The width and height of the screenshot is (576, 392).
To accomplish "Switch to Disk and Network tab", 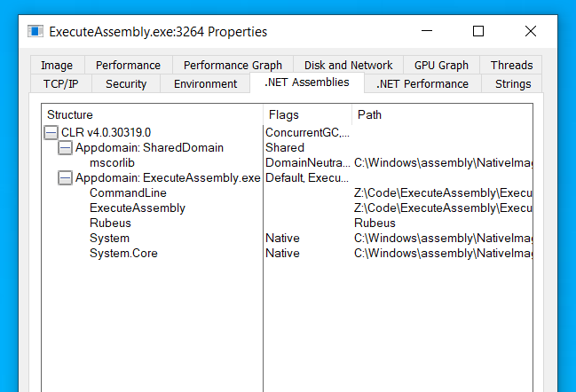I will tap(348, 65).
